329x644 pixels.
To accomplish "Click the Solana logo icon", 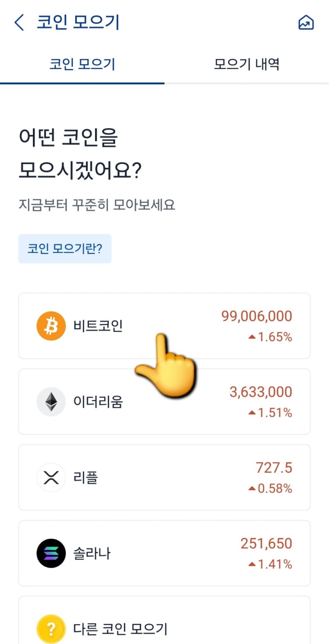I will click(x=51, y=553).
